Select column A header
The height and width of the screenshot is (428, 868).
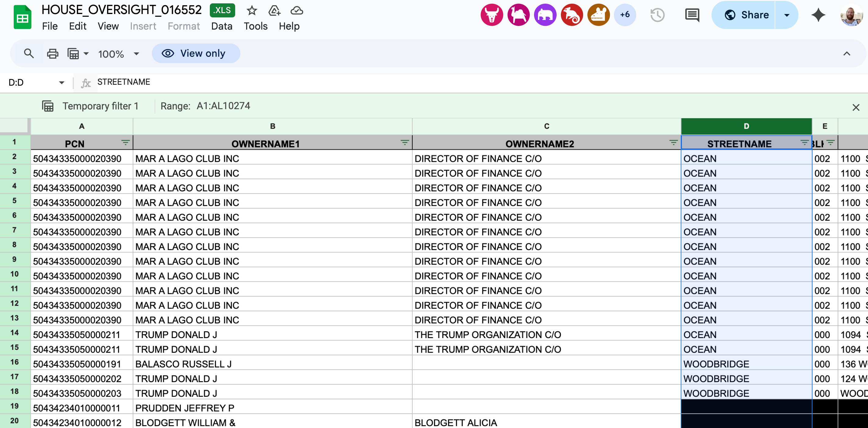pos(81,126)
